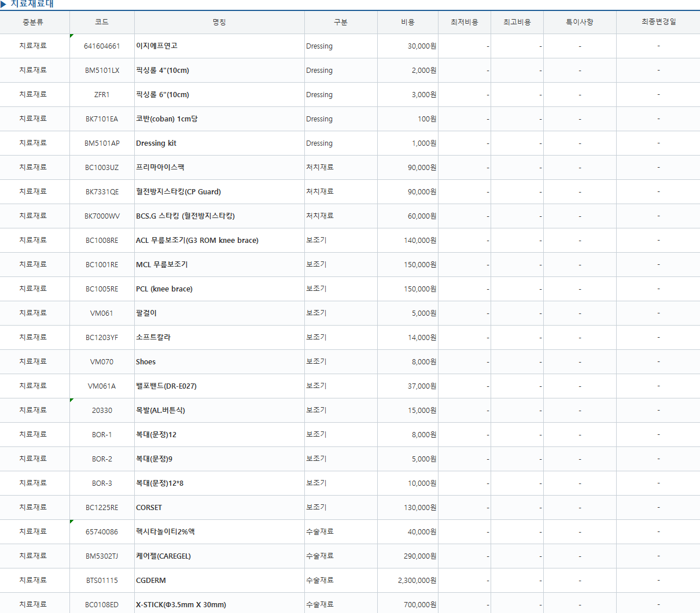The width and height of the screenshot is (700, 613).
Task: Click the cost cell 2,300,000원
Action: (408, 581)
